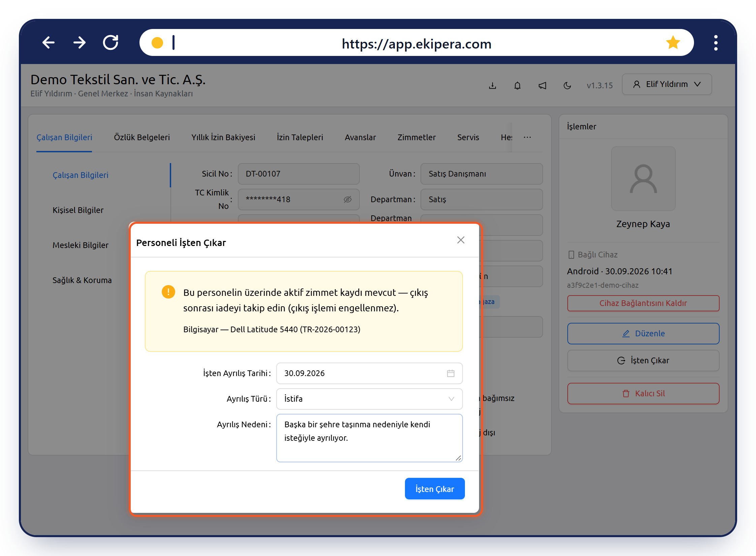This screenshot has width=756, height=556.
Task: Close the Personeli İşten Çıkar dialog
Action: tap(461, 240)
